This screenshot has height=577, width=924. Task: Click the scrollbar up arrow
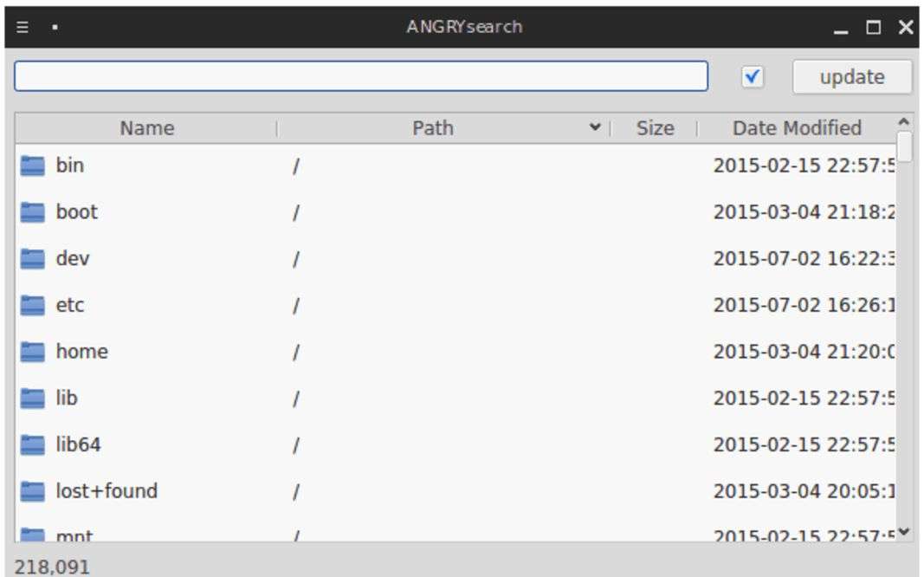pos(905,122)
